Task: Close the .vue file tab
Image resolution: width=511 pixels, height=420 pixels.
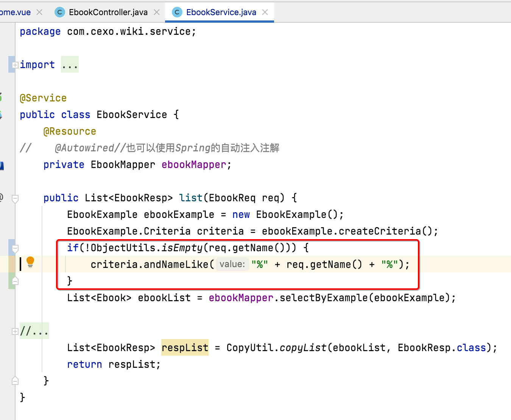Action: pyautogui.click(x=39, y=12)
